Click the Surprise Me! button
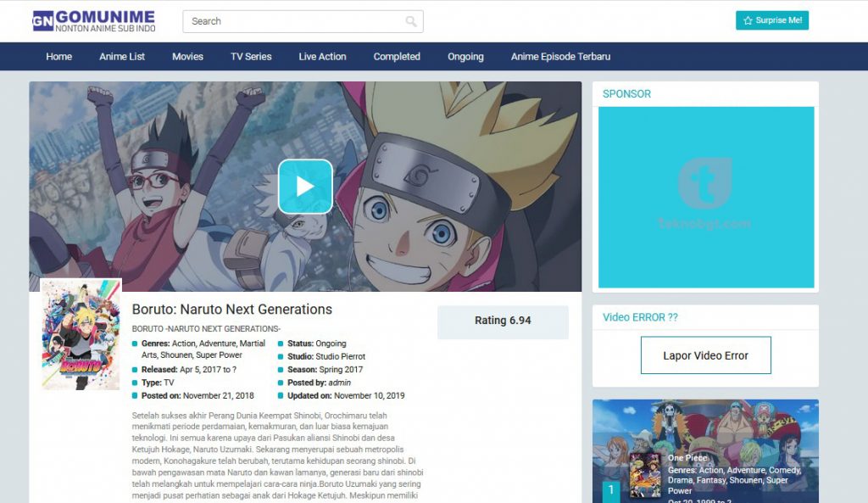Image resolution: width=868 pixels, height=503 pixels. click(x=771, y=20)
